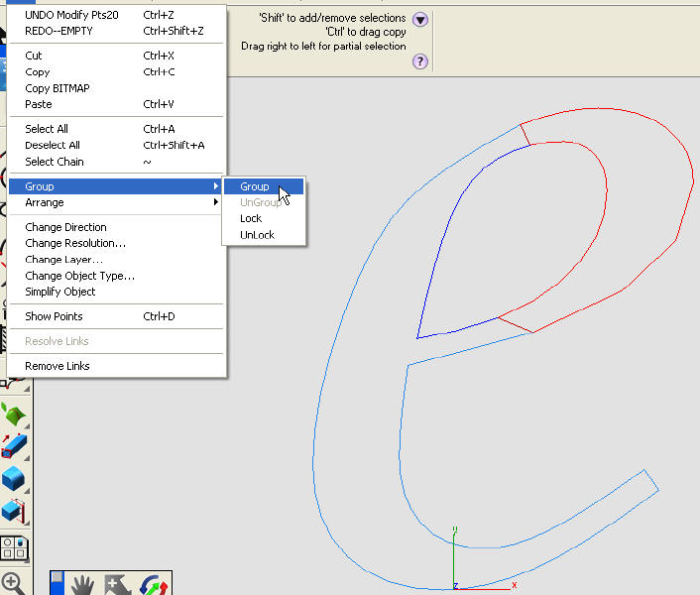700x595 pixels.
Task: Click the green Y axis line
Action: click(453, 558)
